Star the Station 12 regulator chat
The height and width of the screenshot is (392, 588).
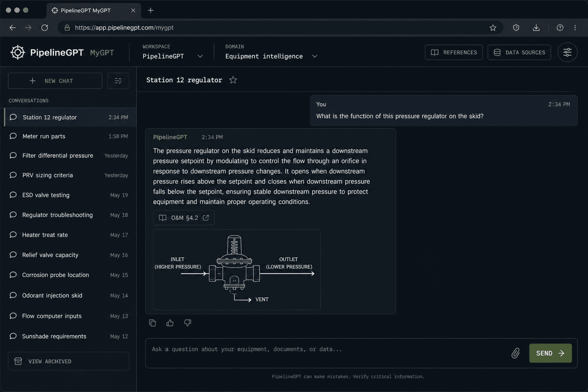tap(233, 80)
